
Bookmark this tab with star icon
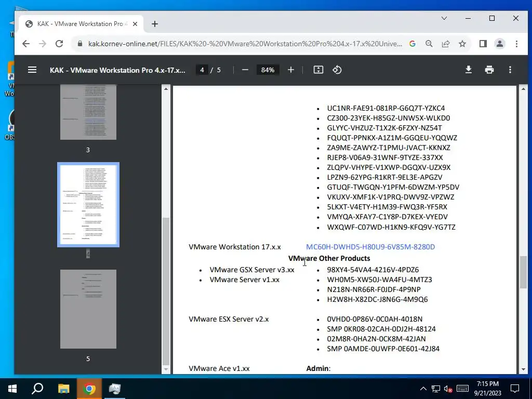pyautogui.click(x=462, y=44)
